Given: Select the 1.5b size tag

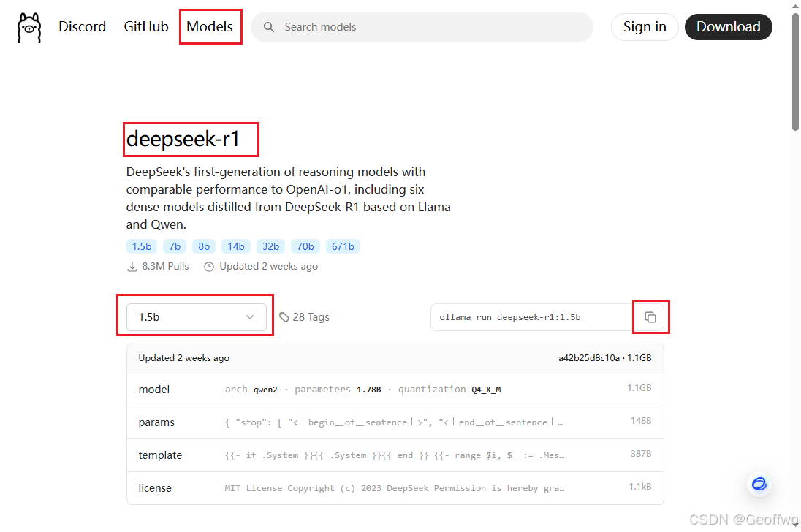Looking at the screenshot, I should tap(142, 246).
